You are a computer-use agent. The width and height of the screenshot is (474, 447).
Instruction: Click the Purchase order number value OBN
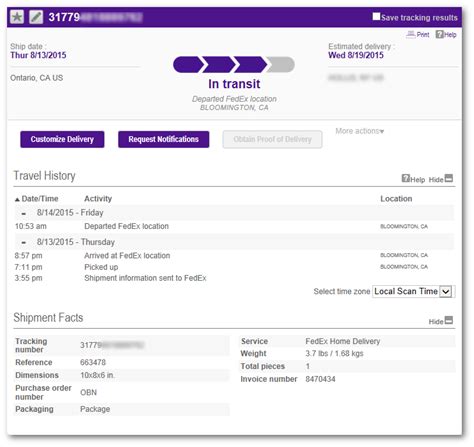tap(88, 392)
